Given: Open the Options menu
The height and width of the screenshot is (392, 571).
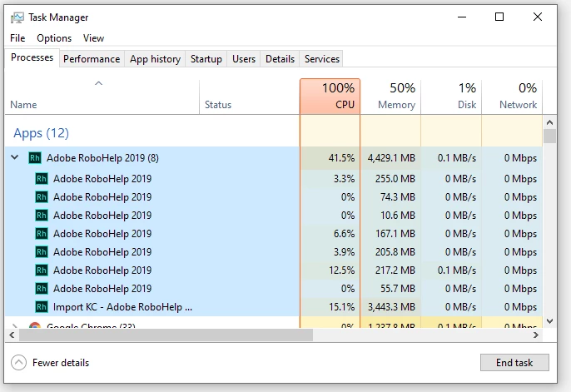Looking at the screenshot, I should 54,38.
